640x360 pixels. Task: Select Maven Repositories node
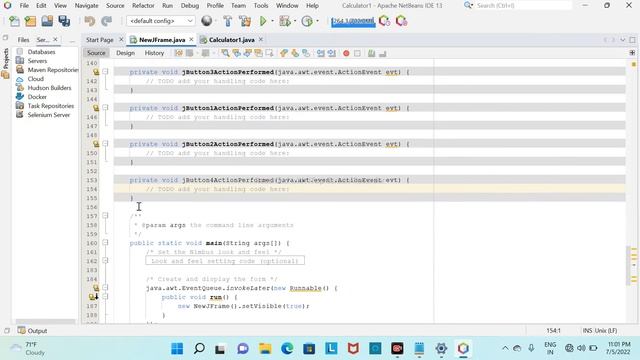click(53, 70)
